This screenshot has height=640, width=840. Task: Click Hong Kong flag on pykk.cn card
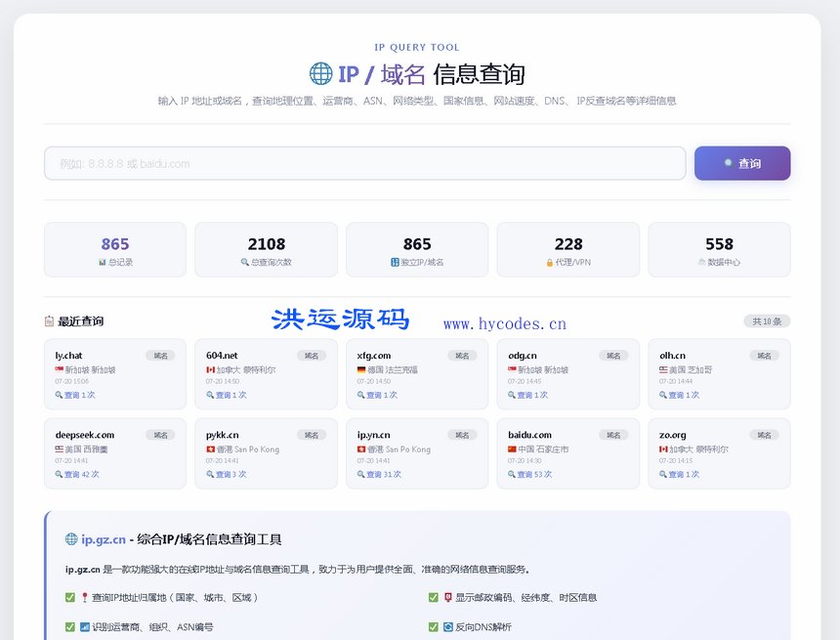211,449
